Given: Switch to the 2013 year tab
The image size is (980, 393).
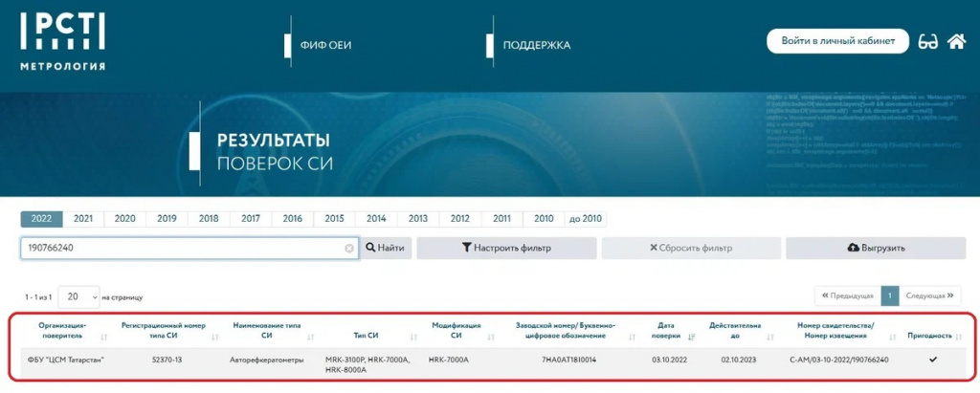Looking at the screenshot, I should (x=418, y=219).
